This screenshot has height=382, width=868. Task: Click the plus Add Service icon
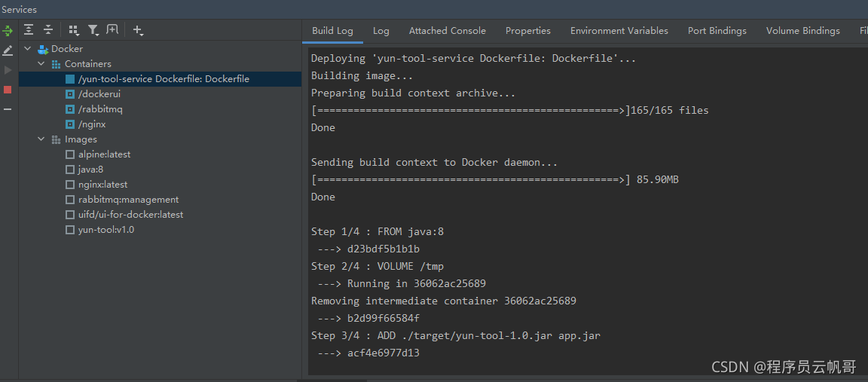pyautogui.click(x=138, y=30)
